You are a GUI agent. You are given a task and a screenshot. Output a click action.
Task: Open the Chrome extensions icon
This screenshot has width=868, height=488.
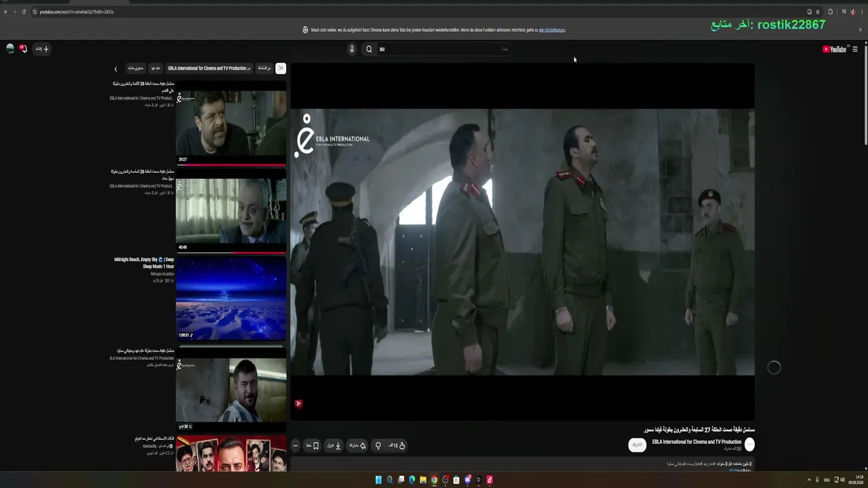pyautogui.click(x=830, y=12)
